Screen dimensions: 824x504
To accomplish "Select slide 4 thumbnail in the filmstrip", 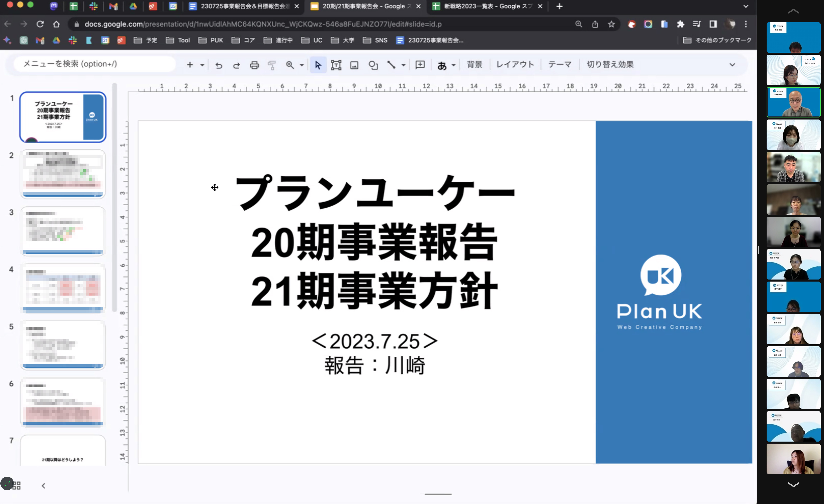I will (63, 288).
